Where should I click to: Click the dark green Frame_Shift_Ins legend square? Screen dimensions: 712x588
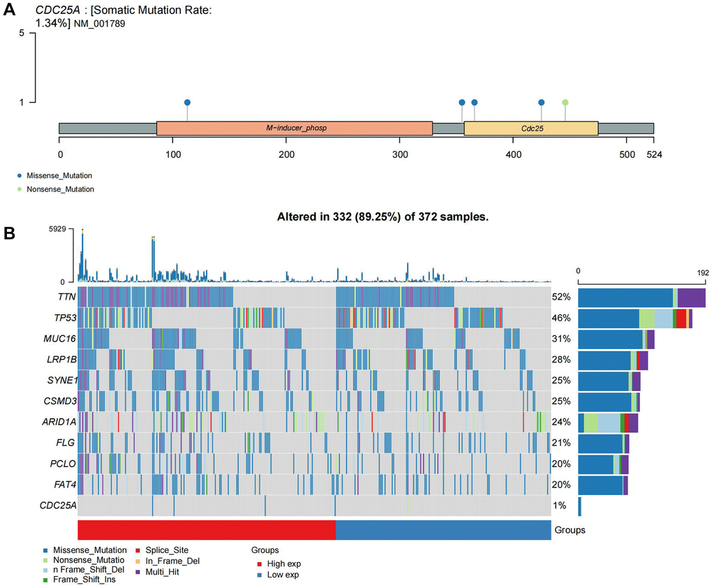(x=47, y=580)
